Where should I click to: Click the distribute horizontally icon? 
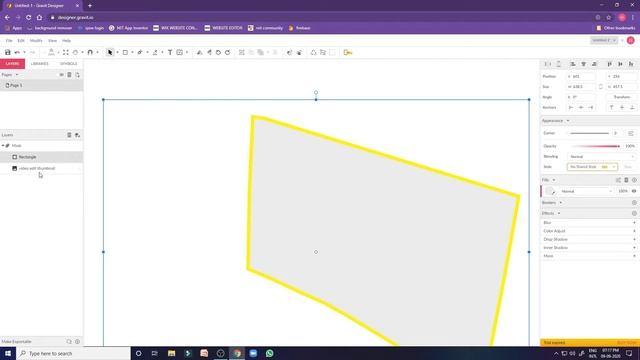(547, 64)
